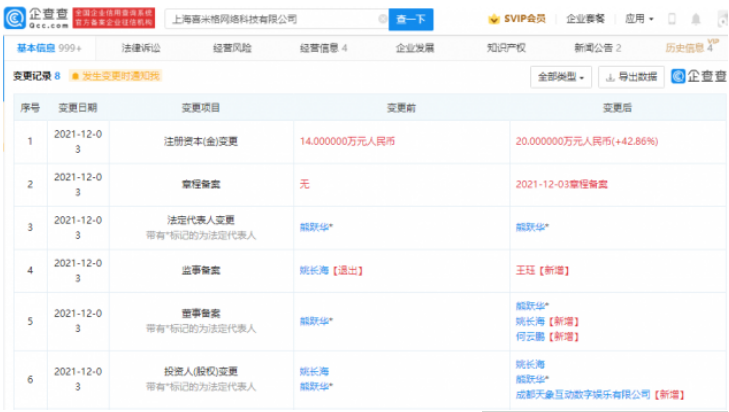729x412 pixels.
Task: Open 姚长海 link in row 6 变更前
Action: 314,372
